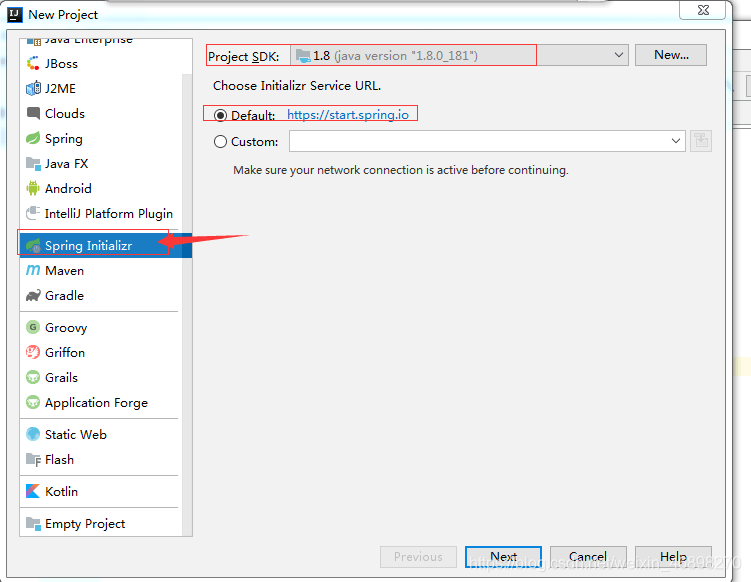Click the Maven blue m icon
Viewport: 751px width, 582px height.
(x=33, y=270)
